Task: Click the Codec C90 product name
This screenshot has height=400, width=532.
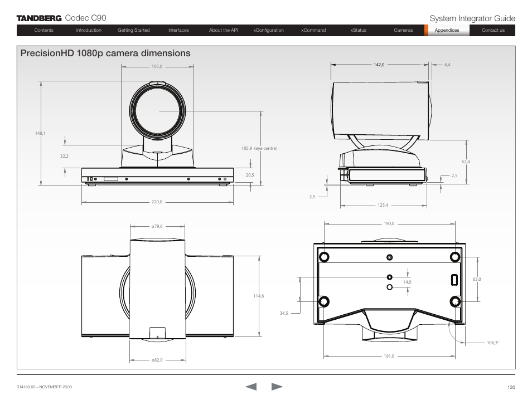Action: coord(85,18)
